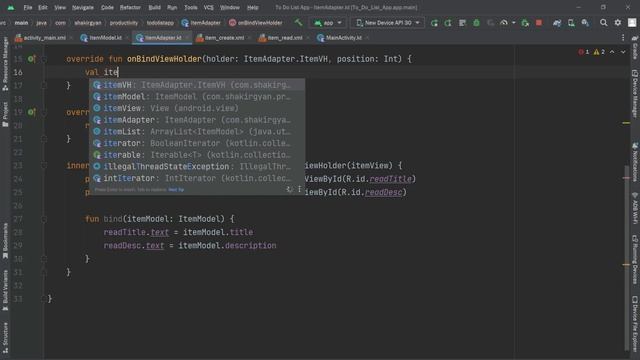Click the Attach Debugger to Android Process icon
640x360 pixels.
(x=525, y=23)
